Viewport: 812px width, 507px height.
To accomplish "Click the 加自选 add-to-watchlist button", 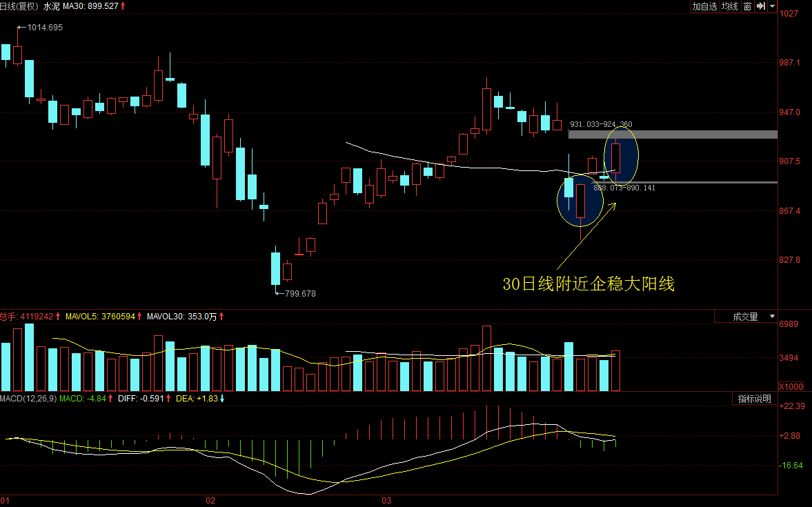I will [704, 6].
